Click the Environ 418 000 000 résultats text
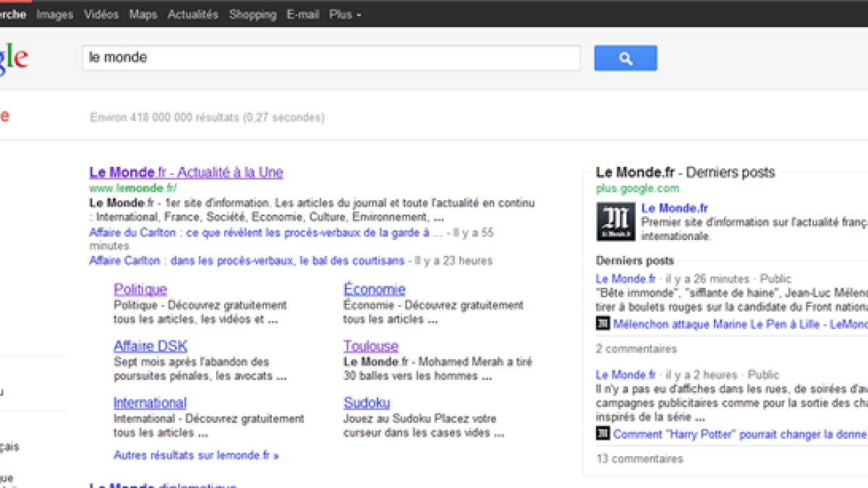Screen dimensions: 868x488 (208, 117)
